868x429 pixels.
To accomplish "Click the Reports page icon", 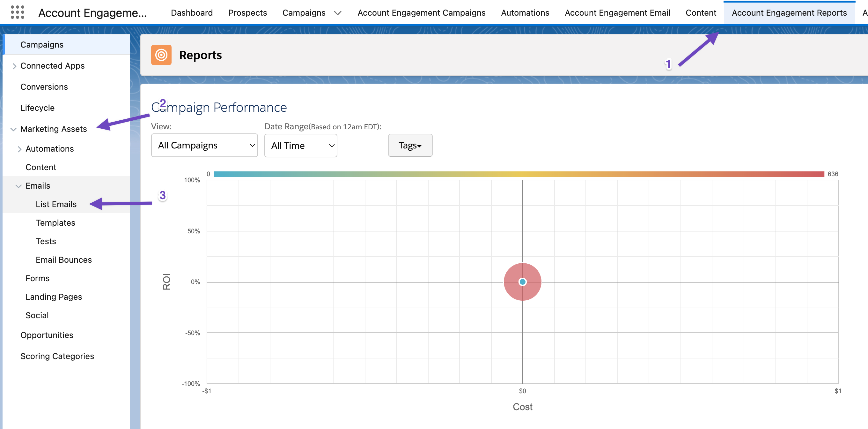I will tap(161, 54).
